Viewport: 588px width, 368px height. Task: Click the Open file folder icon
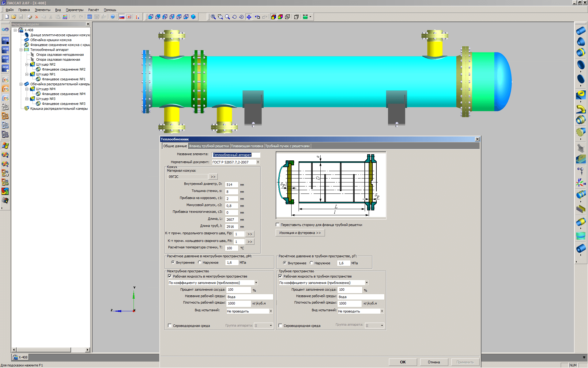[14, 17]
